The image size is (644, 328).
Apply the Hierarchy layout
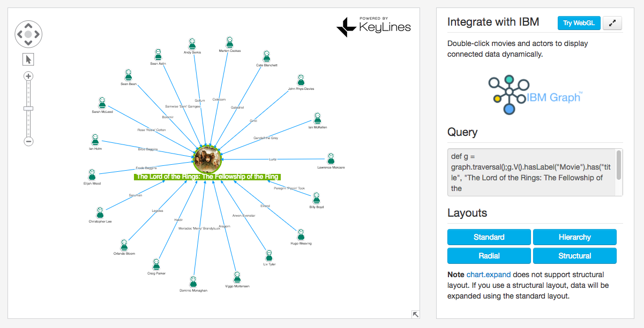click(x=575, y=237)
